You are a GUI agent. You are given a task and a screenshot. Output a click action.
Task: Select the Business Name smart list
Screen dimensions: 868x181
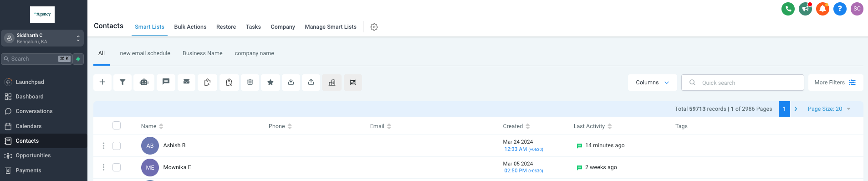pos(203,53)
